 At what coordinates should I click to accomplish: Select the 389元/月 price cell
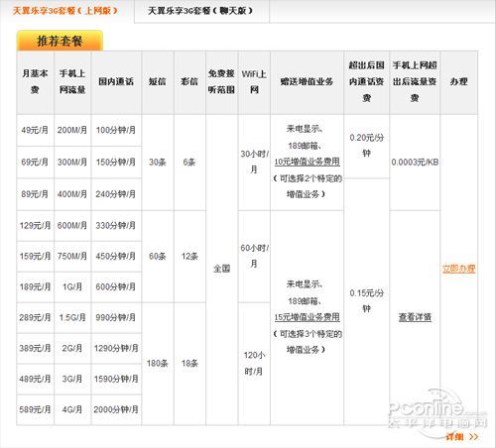(35, 348)
